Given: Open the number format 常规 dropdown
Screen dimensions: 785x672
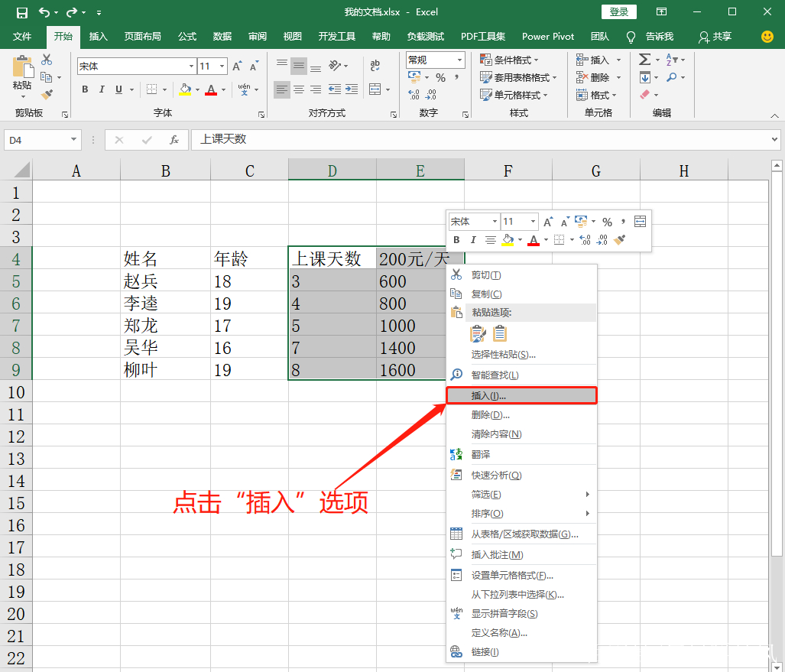Looking at the screenshot, I should pyautogui.click(x=459, y=60).
